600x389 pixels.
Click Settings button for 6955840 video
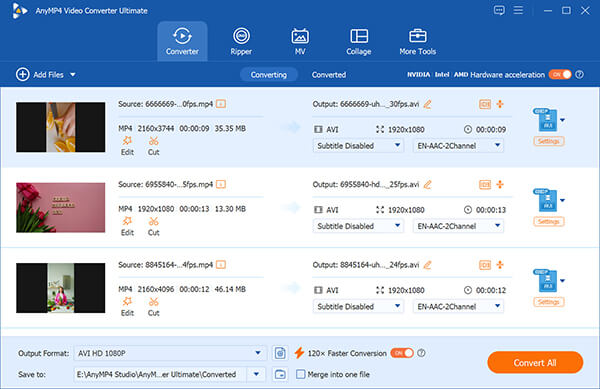[549, 221]
